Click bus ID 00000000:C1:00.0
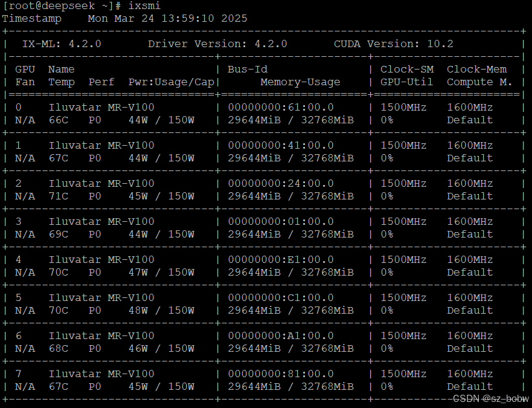Viewport: 532px width, 408px height. 281,297
